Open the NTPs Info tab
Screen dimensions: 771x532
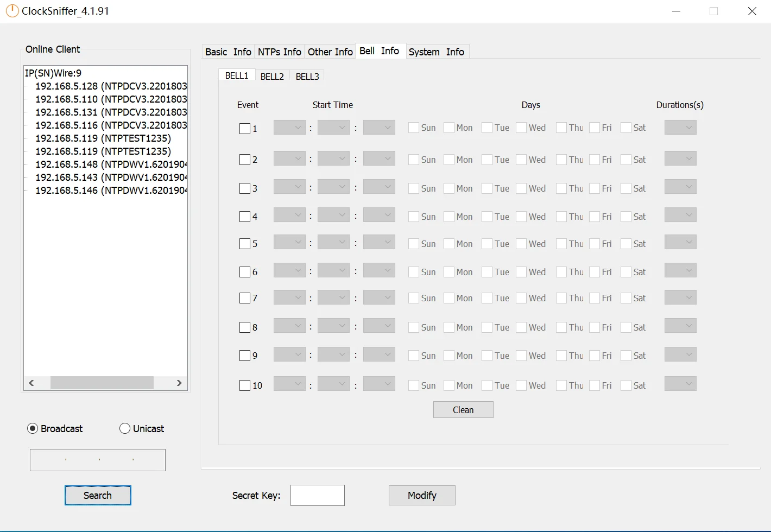[279, 52]
